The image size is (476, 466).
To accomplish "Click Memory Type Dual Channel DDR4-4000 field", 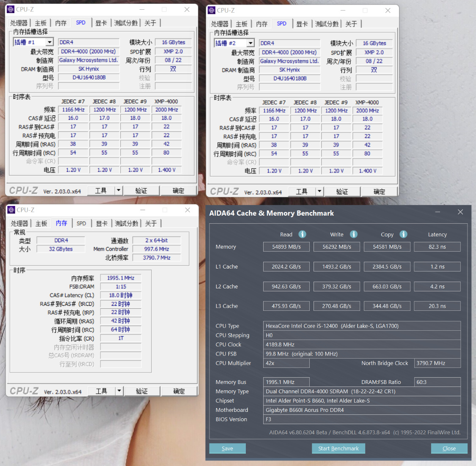I will point(362,392).
